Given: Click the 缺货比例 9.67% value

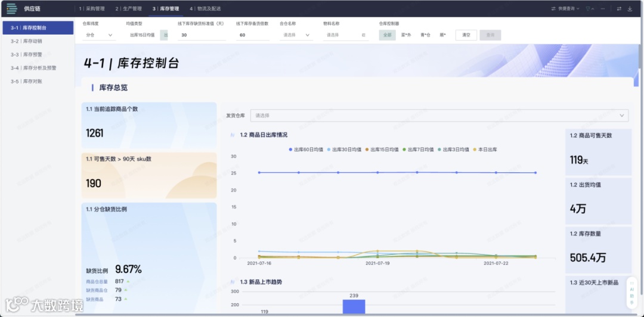Looking at the screenshot, I should click(128, 269).
